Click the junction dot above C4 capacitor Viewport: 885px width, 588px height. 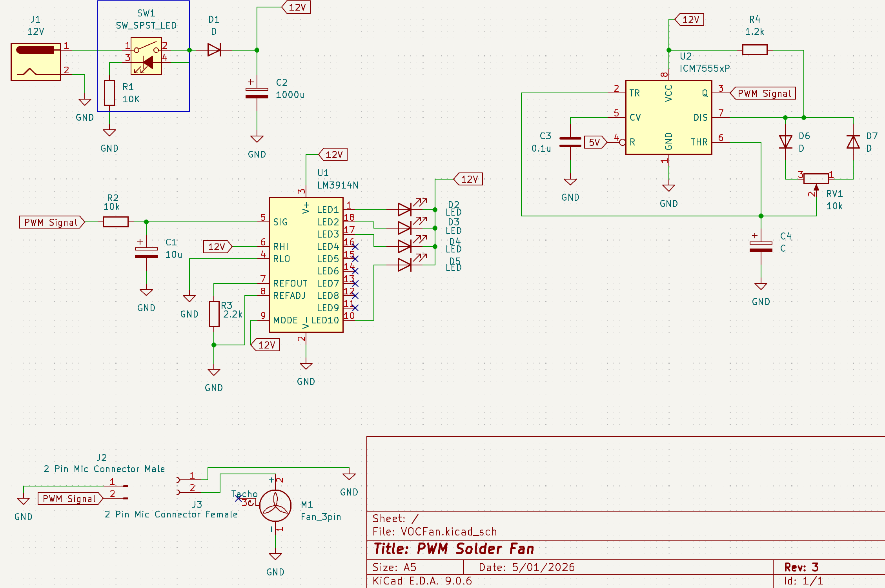click(761, 216)
